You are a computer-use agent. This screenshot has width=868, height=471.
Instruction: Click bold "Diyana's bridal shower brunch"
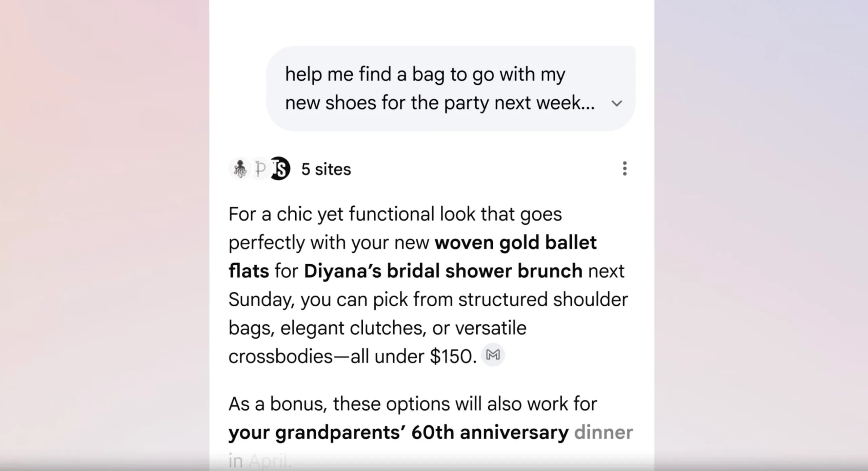tap(443, 271)
